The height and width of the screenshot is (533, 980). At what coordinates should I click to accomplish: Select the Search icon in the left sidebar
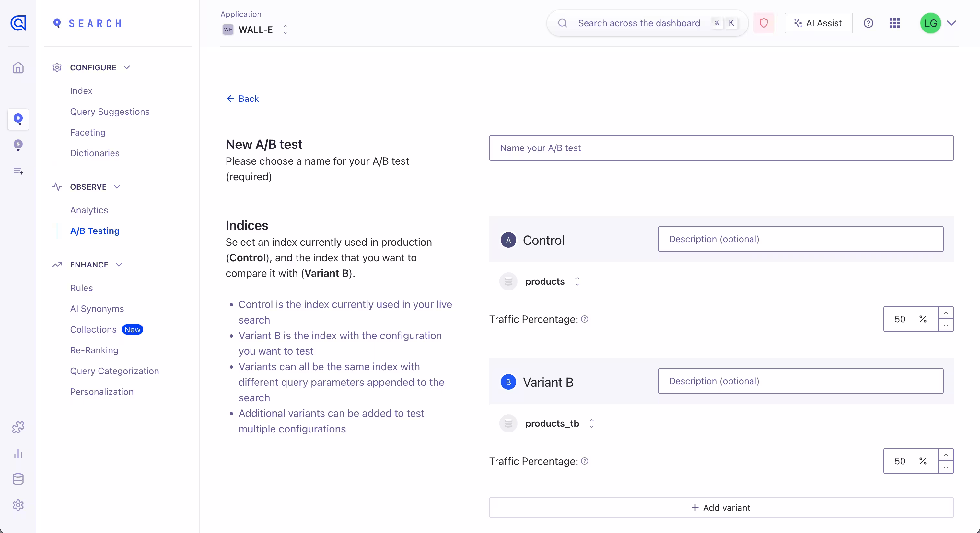(18, 119)
